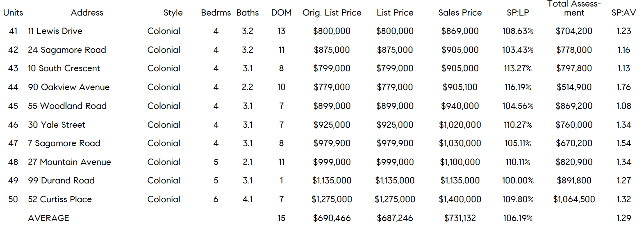Select 52 Curtiss Place address
Screen dimensions: 644x235
coord(60,199)
